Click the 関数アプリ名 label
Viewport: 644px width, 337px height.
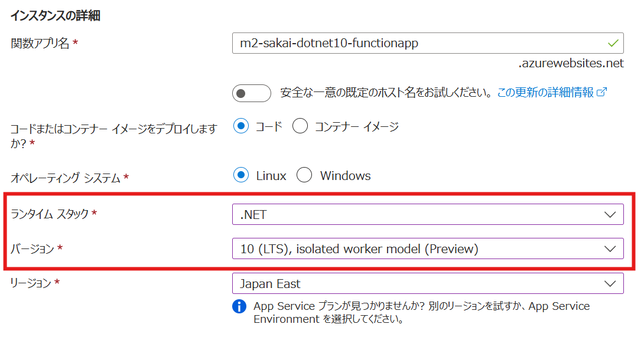pos(40,43)
